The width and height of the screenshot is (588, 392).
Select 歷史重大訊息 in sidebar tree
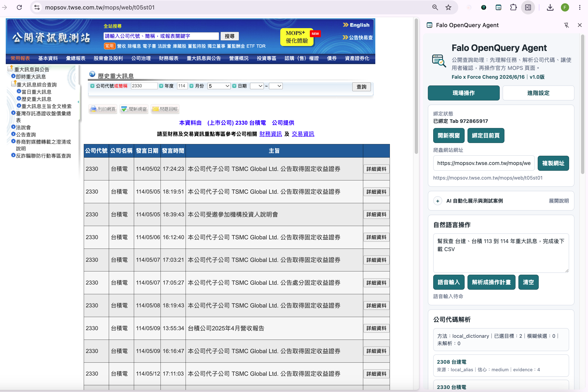point(37,99)
